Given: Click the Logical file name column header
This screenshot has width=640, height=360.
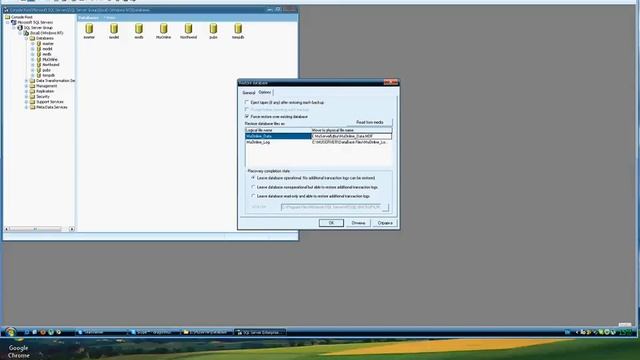Looking at the screenshot, I should pyautogui.click(x=278, y=130).
